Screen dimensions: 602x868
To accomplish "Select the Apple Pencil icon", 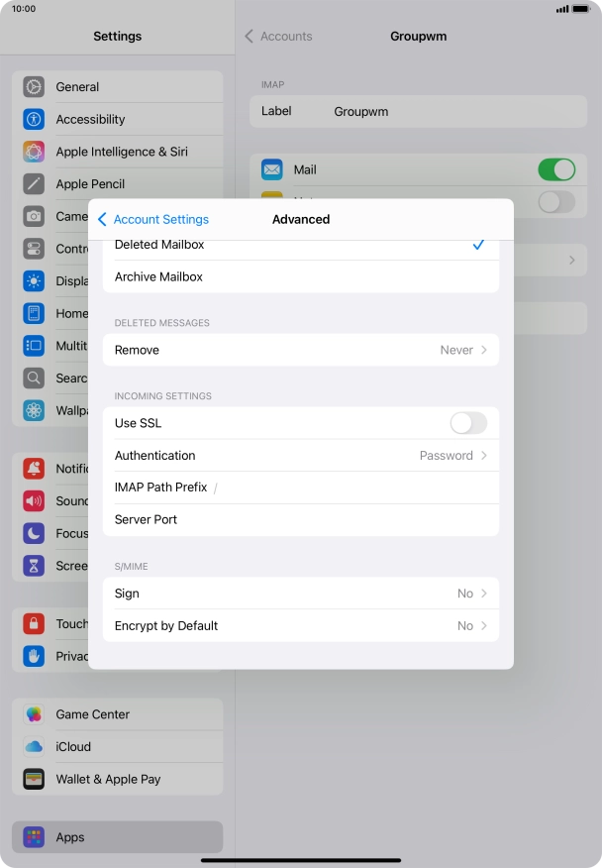I will click(x=35, y=184).
